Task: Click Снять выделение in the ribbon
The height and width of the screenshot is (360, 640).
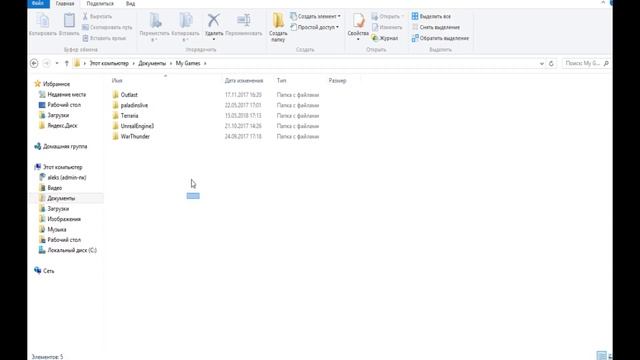Action: (436, 27)
